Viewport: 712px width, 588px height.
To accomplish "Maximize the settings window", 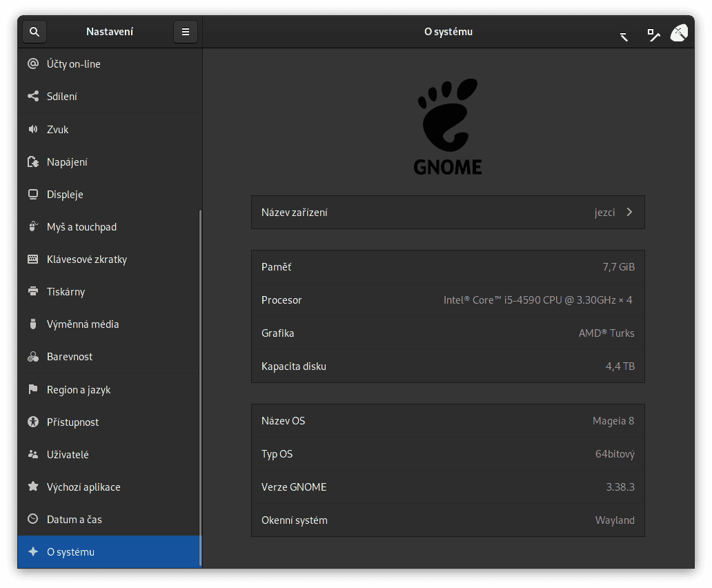I will coord(653,35).
